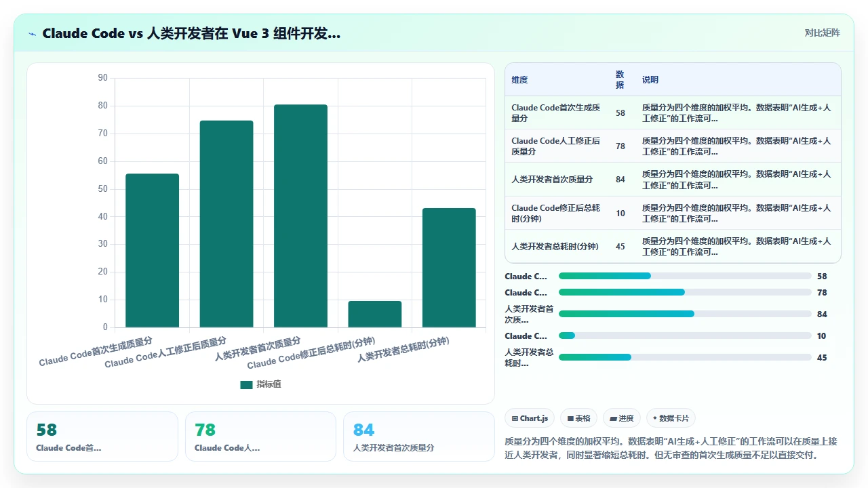Image resolution: width=868 pixels, height=488 pixels.
Task: Click the progress bar valued 10
Action: pyautogui.click(x=685, y=335)
